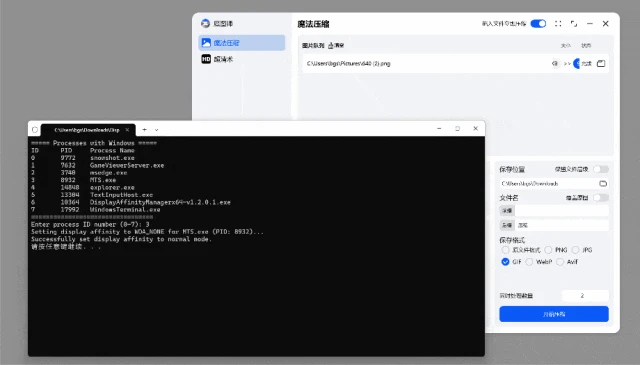Image resolution: width=640 pixels, height=365 pixels.
Task: Click 'Process Name' column header in terminal
Action: (x=112, y=150)
